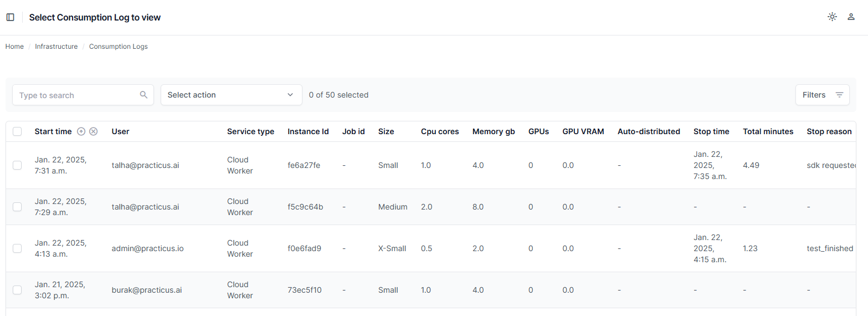The height and width of the screenshot is (316, 868).
Task: Click the search magnifier icon
Action: tap(143, 95)
